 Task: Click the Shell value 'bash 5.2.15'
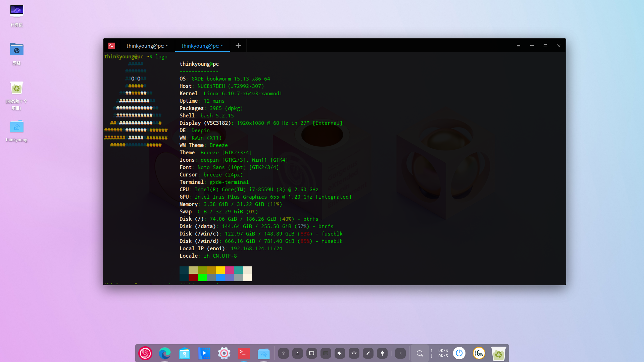[217, 116]
